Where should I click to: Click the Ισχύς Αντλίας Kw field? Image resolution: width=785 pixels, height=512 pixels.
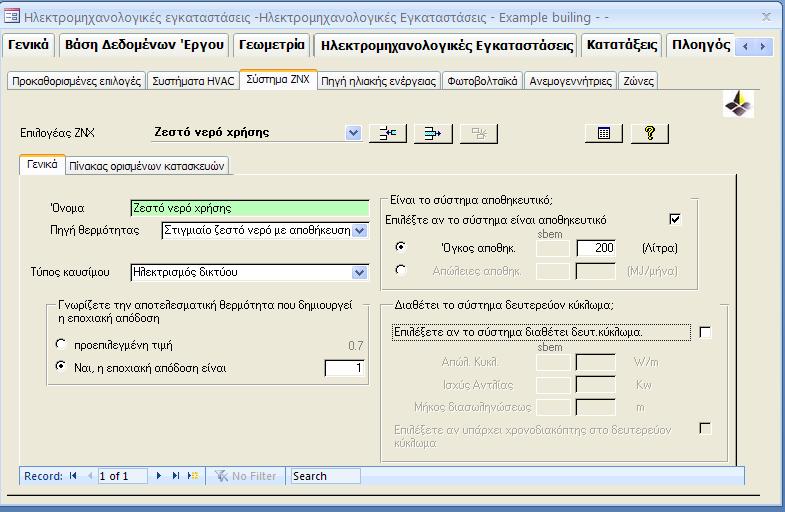(x=596, y=385)
